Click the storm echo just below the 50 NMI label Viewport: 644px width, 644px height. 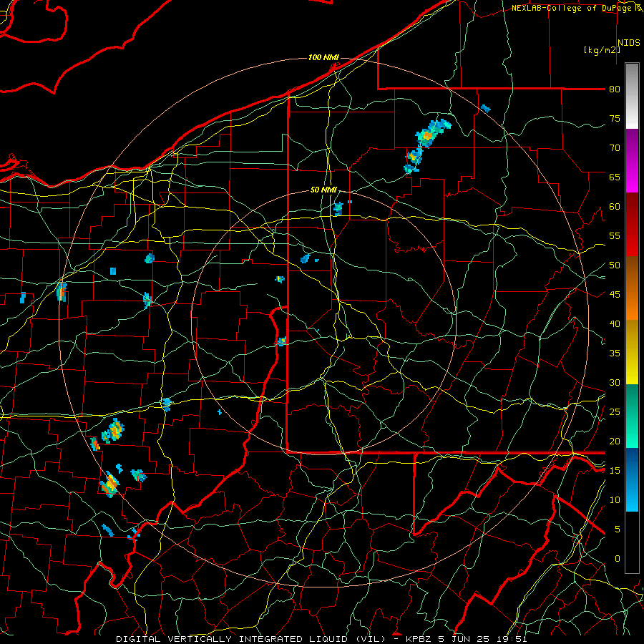338,209
